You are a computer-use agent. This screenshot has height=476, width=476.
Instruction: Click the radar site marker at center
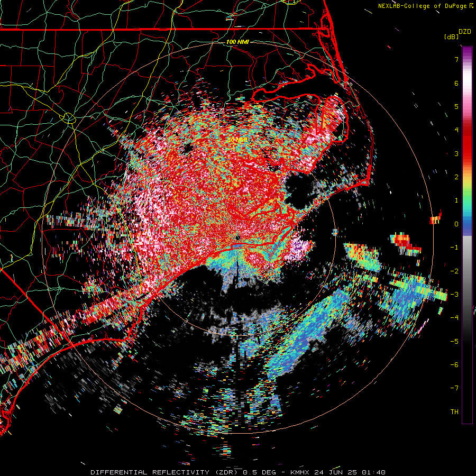[237, 237]
